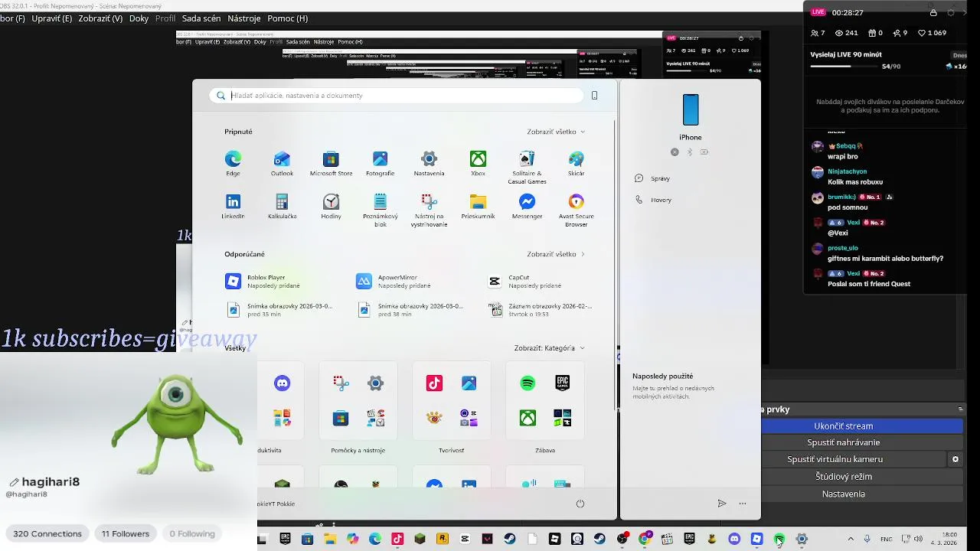The image size is (980, 551).
Task: Open Prieskumník file explorer in pinned apps
Action: click(x=478, y=206)
